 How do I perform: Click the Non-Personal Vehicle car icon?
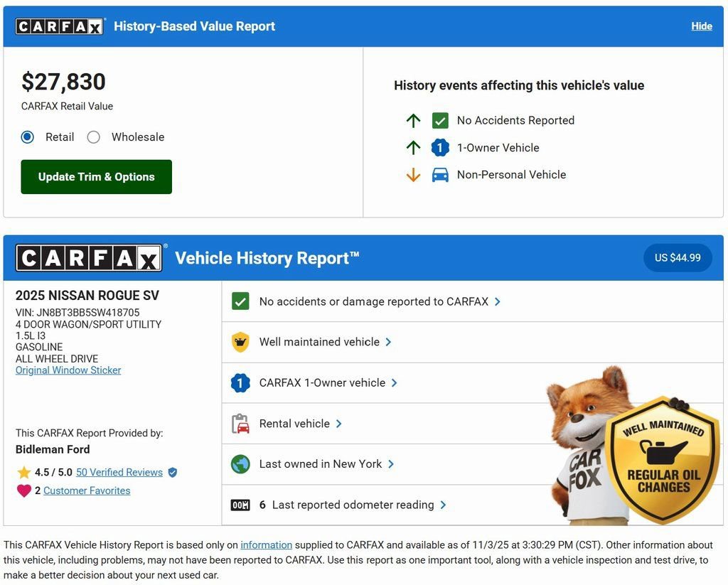click(441, 174)
